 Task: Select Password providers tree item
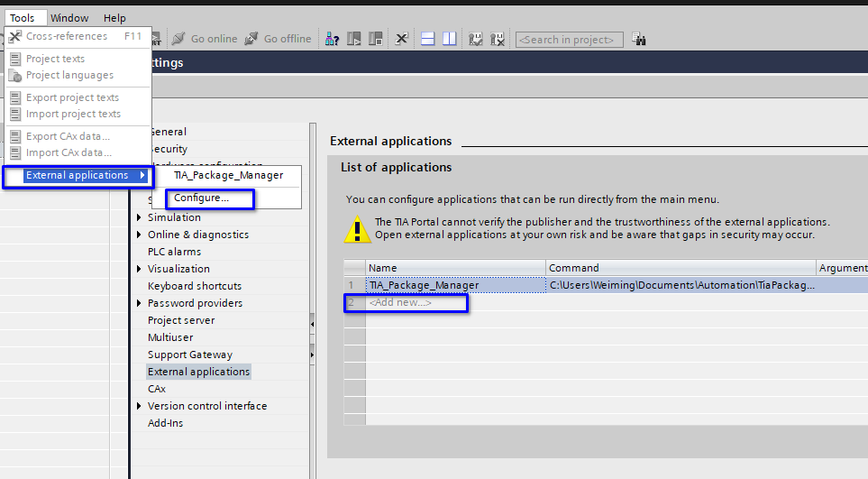click(195, 303)
